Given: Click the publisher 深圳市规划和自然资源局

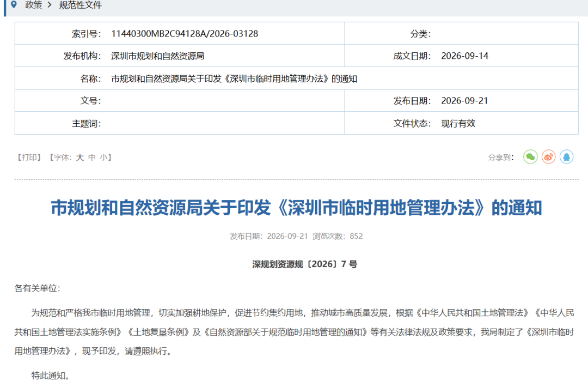Looking at the screenshot, I should (157, 56).
